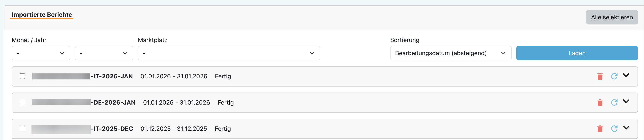Click the Alle selektieren button

coord(612,17)
